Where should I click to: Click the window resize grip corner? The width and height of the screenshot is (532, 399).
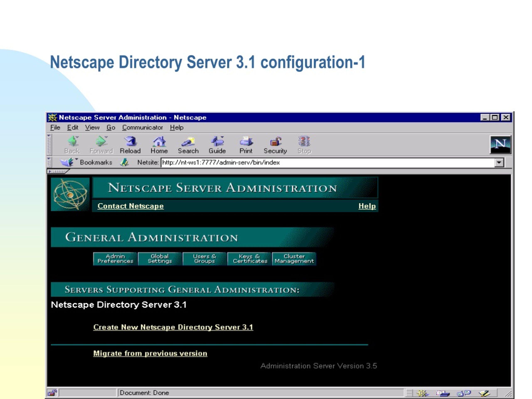(508, 394)
